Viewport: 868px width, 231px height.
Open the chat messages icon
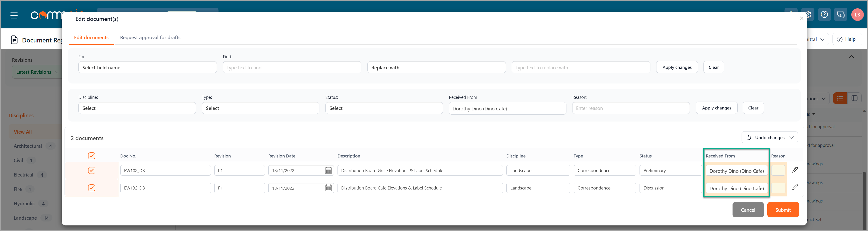click(x=841, y=14)
